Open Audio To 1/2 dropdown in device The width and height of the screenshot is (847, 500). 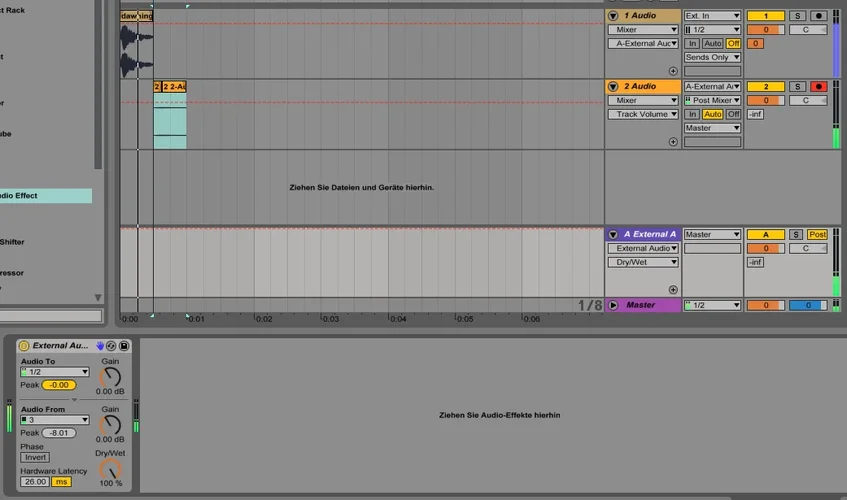(55, 372)
